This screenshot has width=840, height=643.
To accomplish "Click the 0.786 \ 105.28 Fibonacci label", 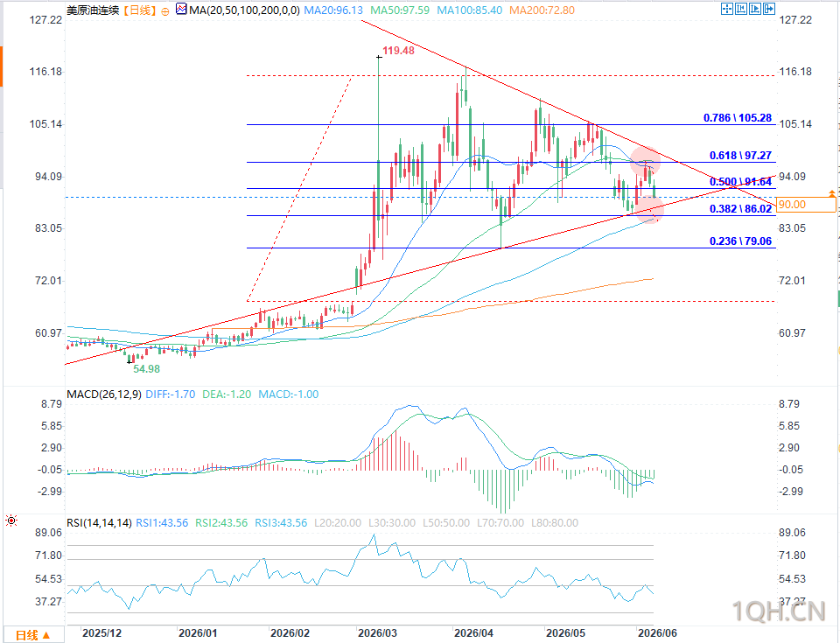I will coord(738,118).
